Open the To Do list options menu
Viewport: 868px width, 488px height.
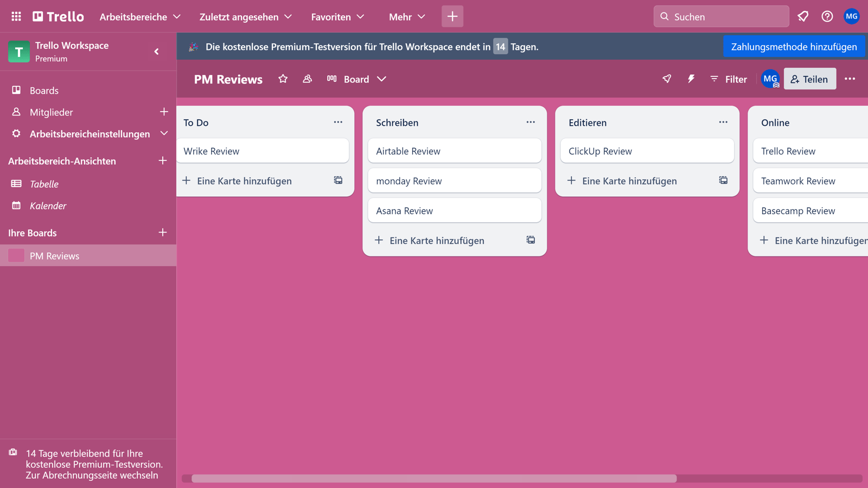[x=338, y=122]
